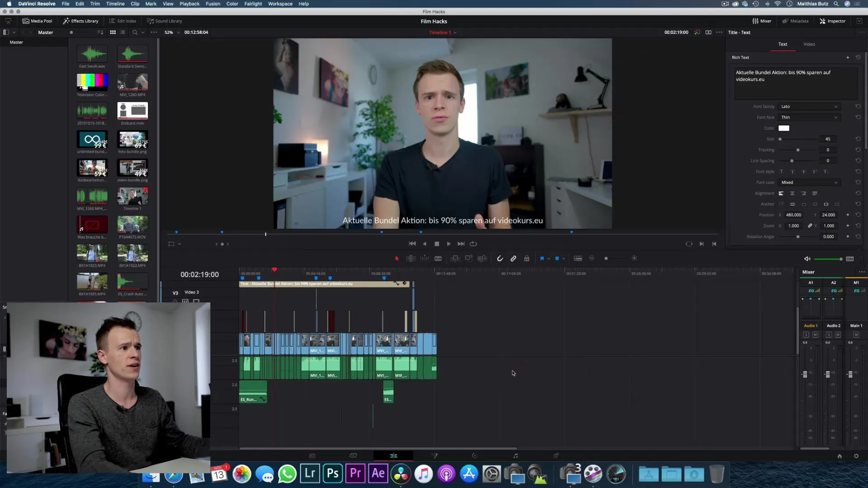Toggle the Effects Library panel
This screenshot has height=488, width=868.
80,21
